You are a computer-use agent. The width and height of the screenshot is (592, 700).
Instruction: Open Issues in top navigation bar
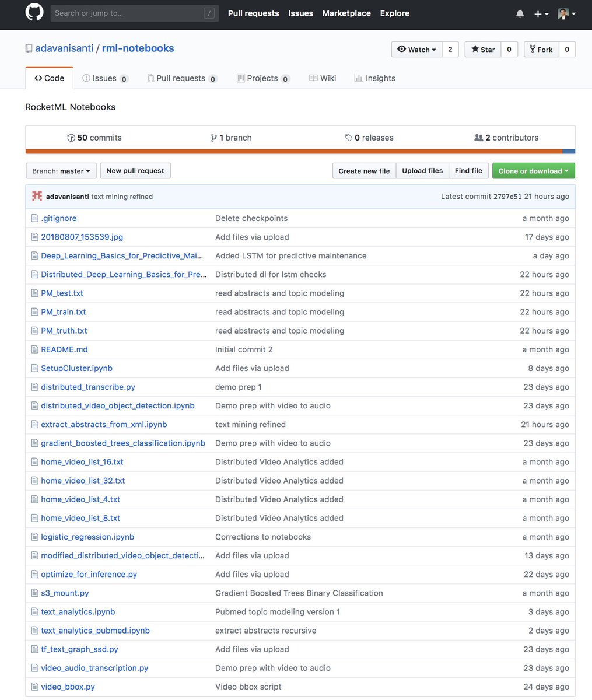coord(300,13)
